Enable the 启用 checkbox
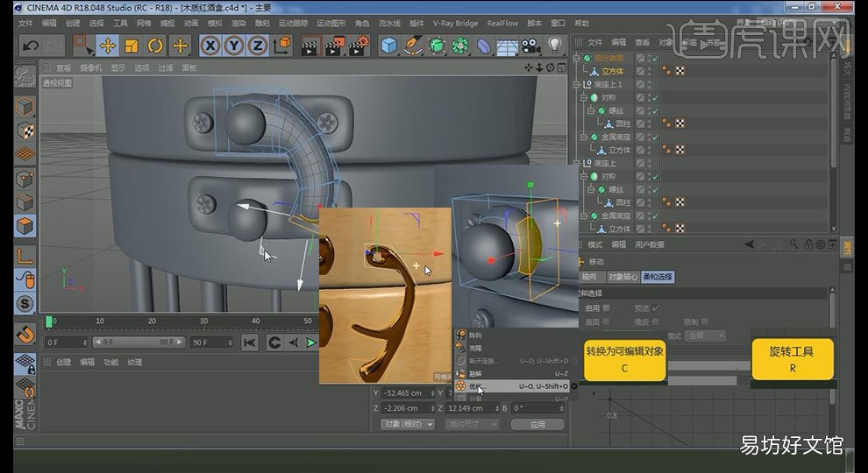 pos(607,308)
